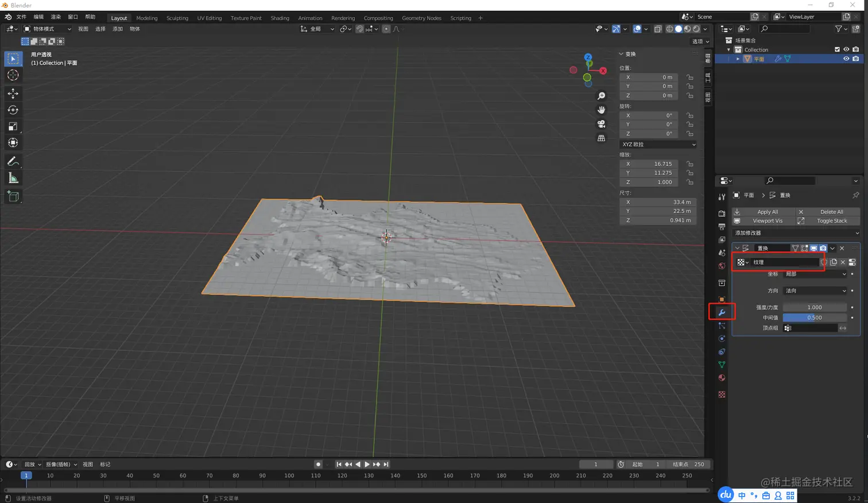Toggle X position lock icon
Image resolution: width=868 pixels, height=503 pixels.
[x=689, y=77]
